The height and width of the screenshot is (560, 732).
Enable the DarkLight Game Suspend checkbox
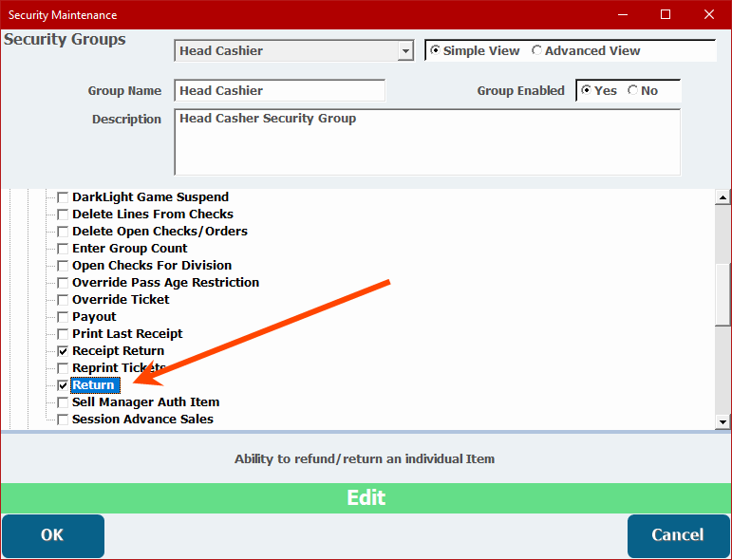[x=64, y=197]
